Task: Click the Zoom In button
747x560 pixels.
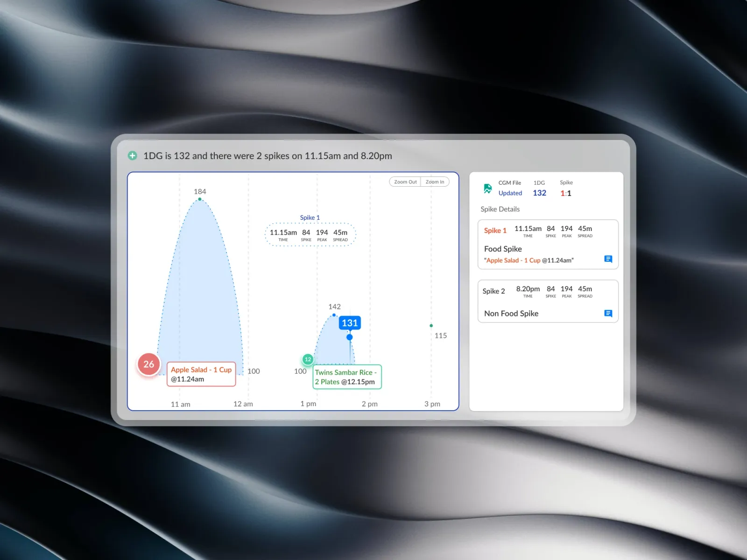Action: (x=435, y=182)
